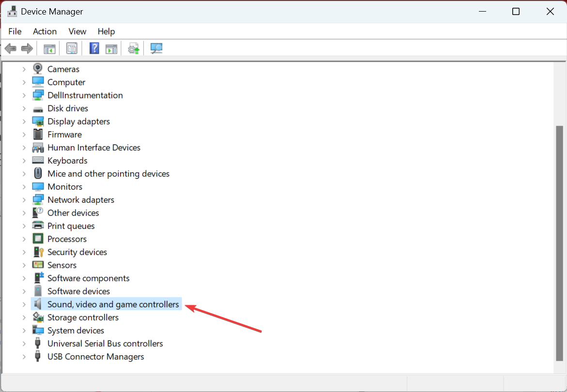Open the View menu
Image resolution: width=567 pixels, height=392 pixels.
77,31
